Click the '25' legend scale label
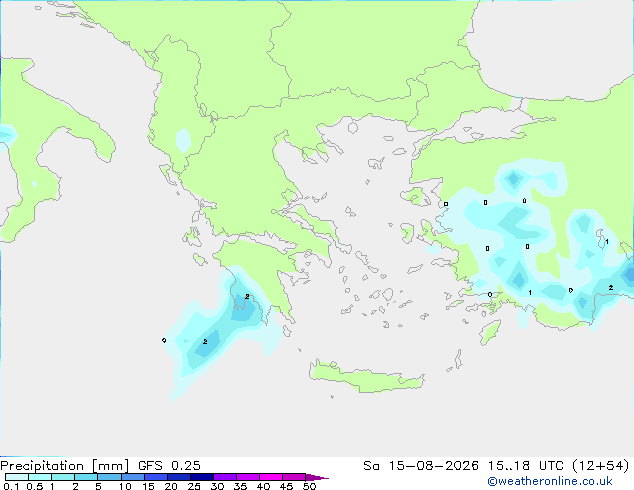Image resolution: width=634 pixels, height=490 pixels. click(x=194, y=486)
